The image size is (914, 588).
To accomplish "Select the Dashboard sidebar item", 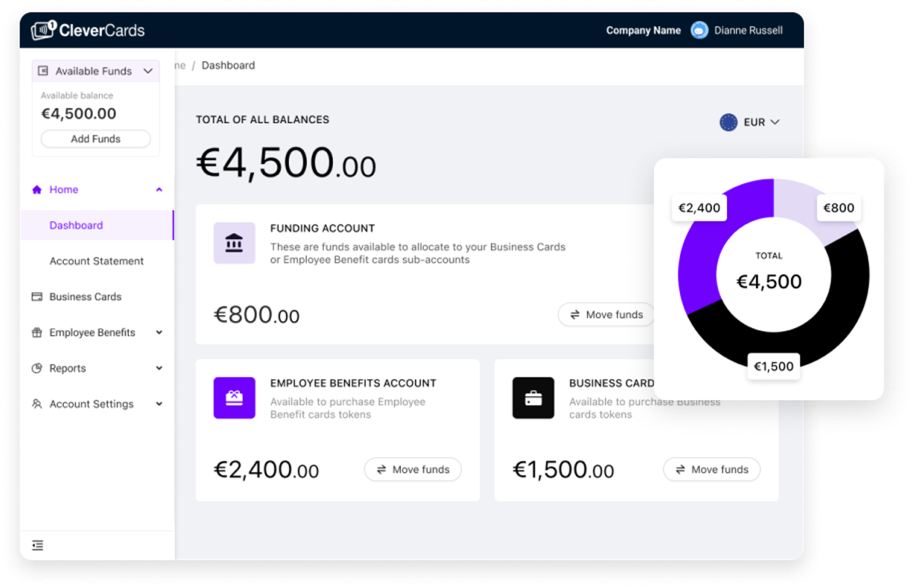I will tap(76, 225).
